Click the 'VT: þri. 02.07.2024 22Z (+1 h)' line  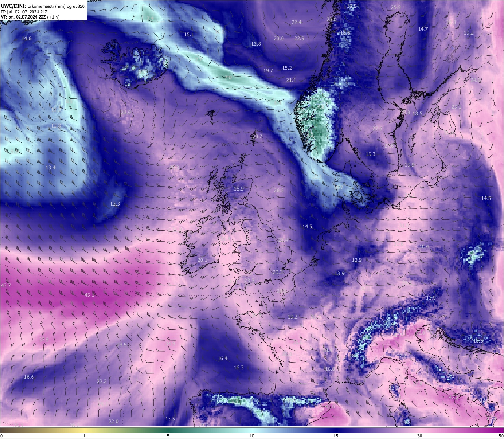pyautogui.click(x=30, y=17)
